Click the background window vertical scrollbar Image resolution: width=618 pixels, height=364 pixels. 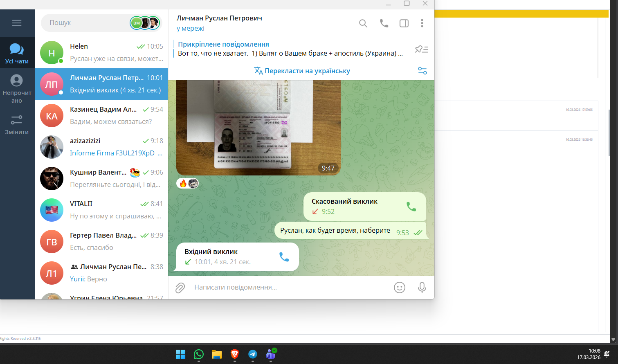click(x=609, y=133)
